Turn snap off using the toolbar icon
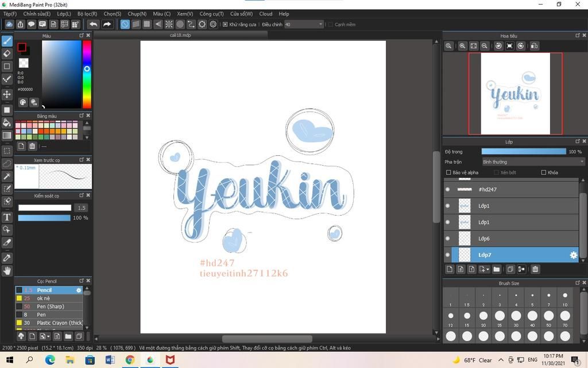The image size is (588, 368). (x=125, y=24)
